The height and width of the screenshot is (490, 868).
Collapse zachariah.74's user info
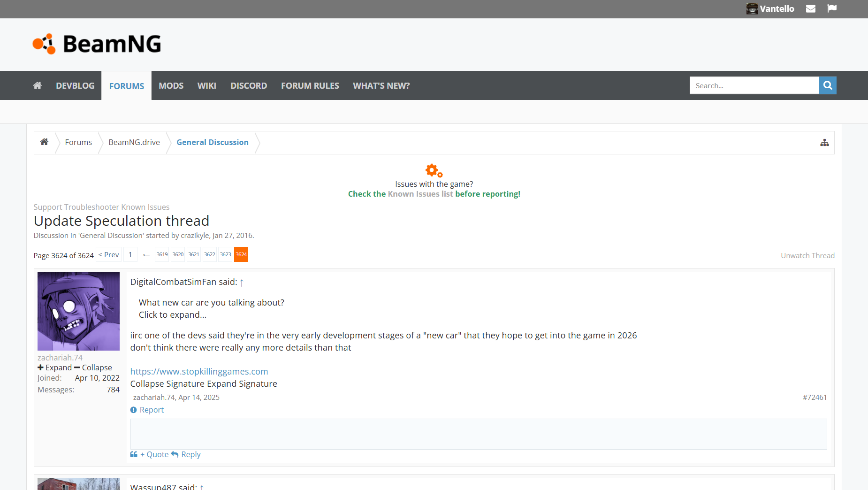93,367
